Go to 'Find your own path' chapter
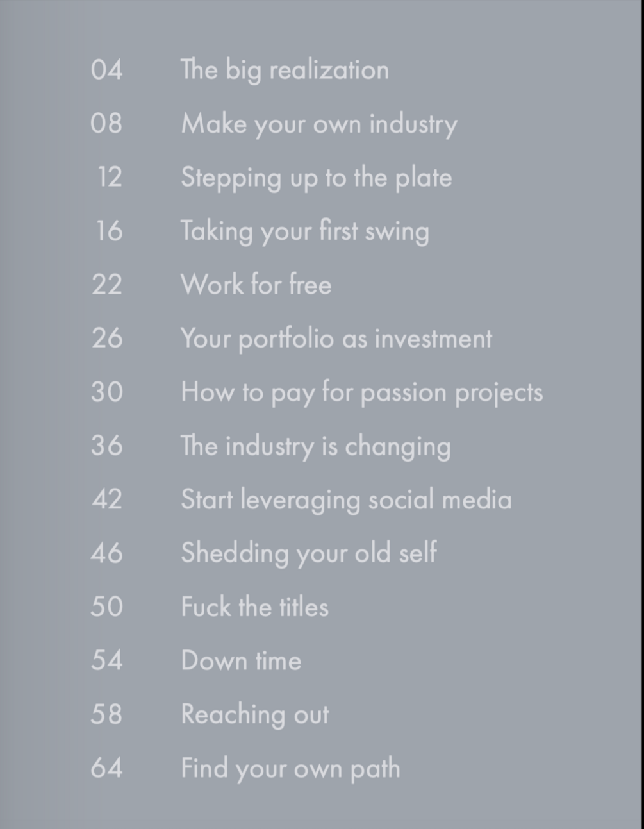644x829 pixels. (x=290, y=769)
